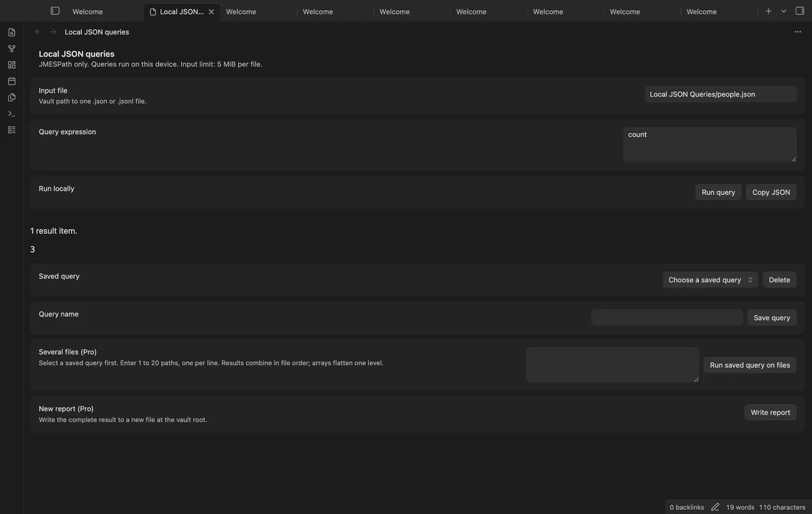This screenshot has width=812, height=514.
Task: Insert template using the ribbon copy icon
Action: tap(12, 97)
